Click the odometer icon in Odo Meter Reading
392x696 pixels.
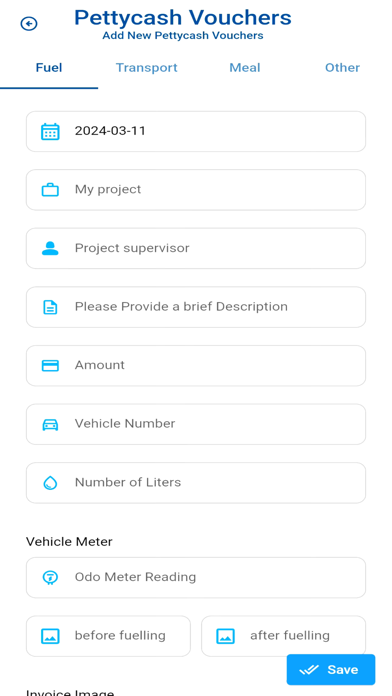pyautogui.click(x=50, y=577)
